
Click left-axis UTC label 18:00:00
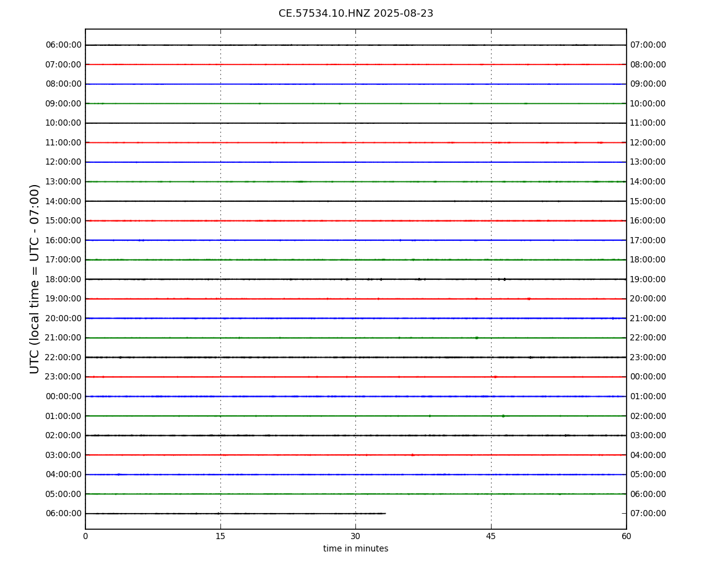[64, 279]
